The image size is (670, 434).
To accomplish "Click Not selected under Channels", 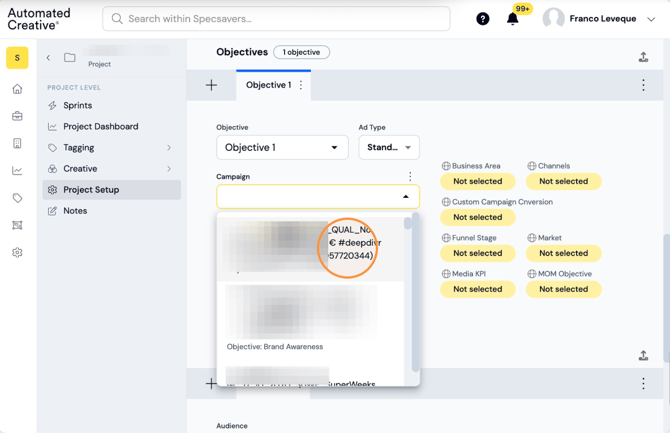I will point(564,181).
